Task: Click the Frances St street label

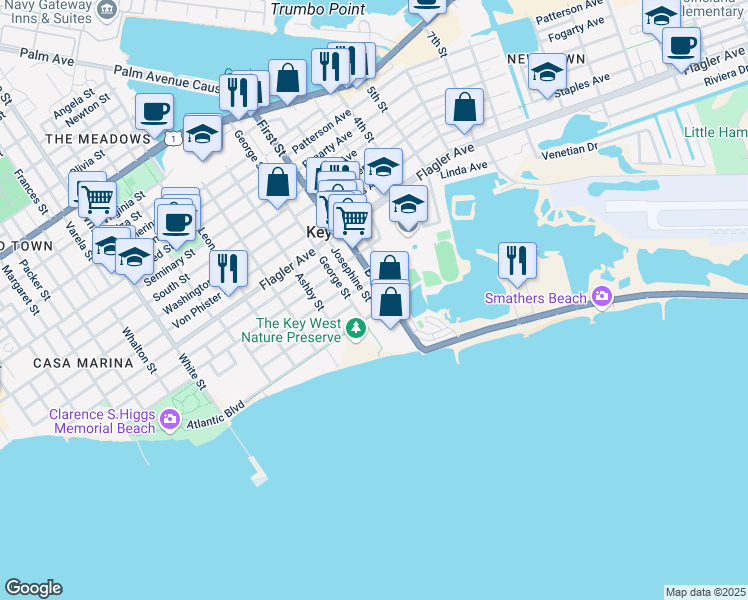Action: tap(31, 191)
